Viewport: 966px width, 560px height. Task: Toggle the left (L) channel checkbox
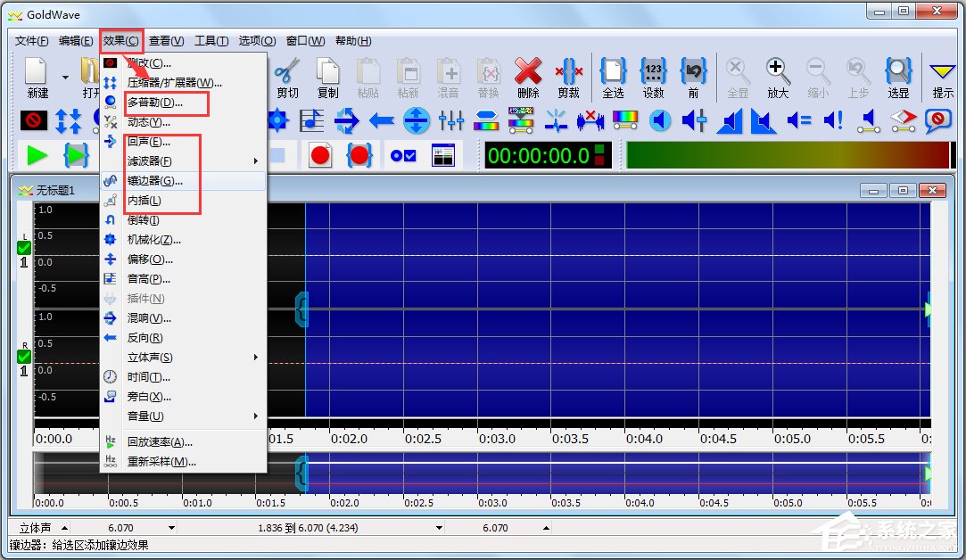pyautogui.click(x=24, y=248)
